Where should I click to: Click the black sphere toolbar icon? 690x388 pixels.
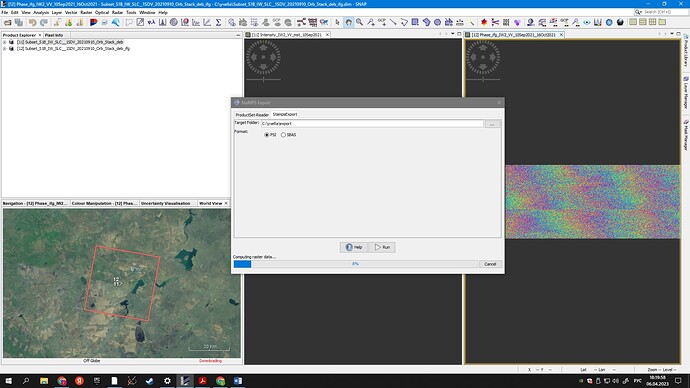[620, 22]
